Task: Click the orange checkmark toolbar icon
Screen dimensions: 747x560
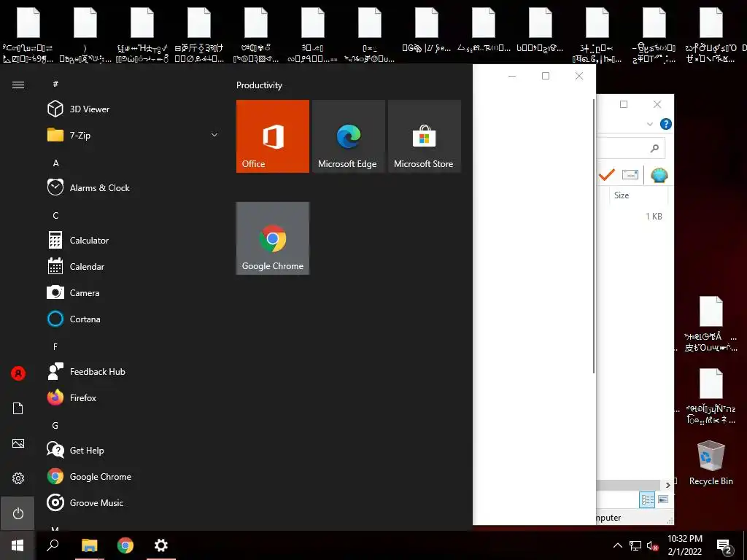Action: (x=607, y=175)
